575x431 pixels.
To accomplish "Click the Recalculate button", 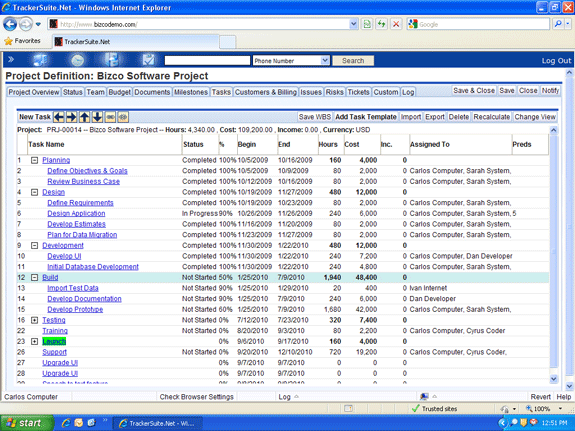I will pos(491,117).
